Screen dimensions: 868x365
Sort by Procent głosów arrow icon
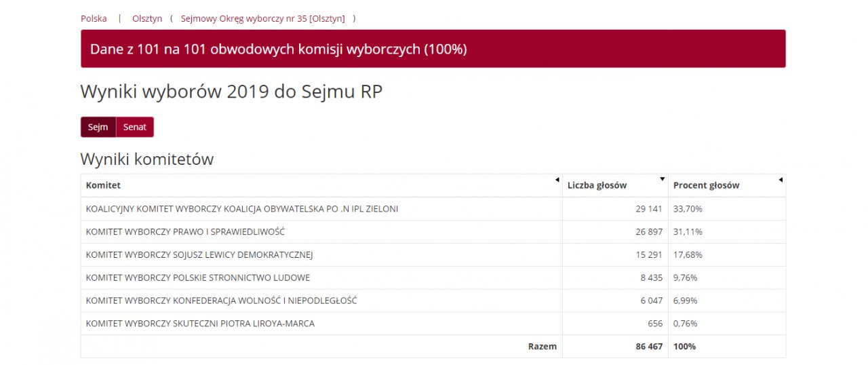[x=781, y=180]
